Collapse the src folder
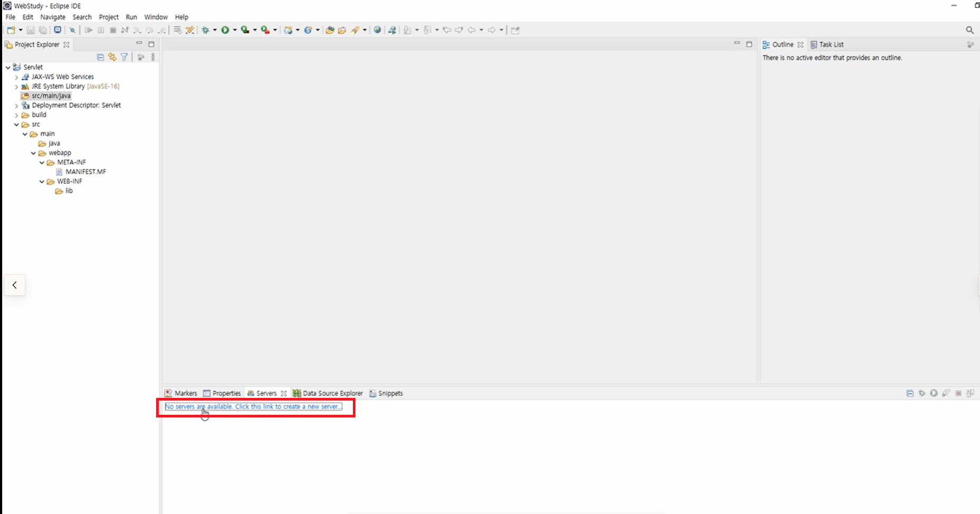Screen dimensions: 980x514 tap(16, 125)
